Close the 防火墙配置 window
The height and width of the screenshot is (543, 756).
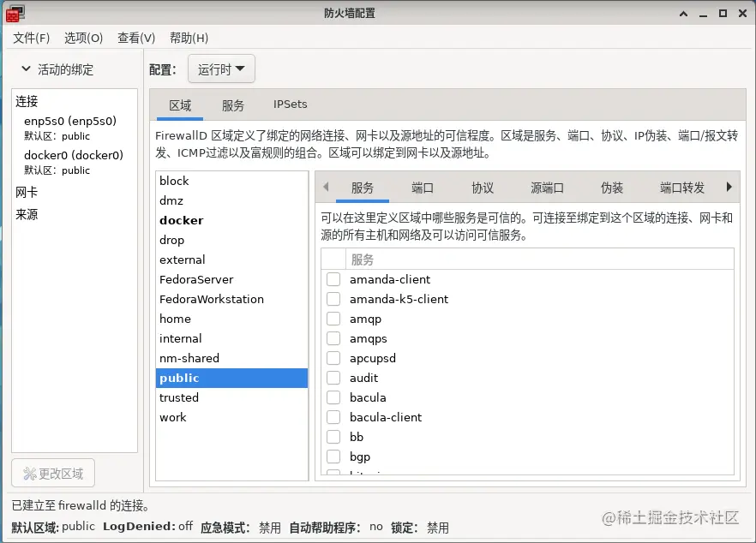742,14
